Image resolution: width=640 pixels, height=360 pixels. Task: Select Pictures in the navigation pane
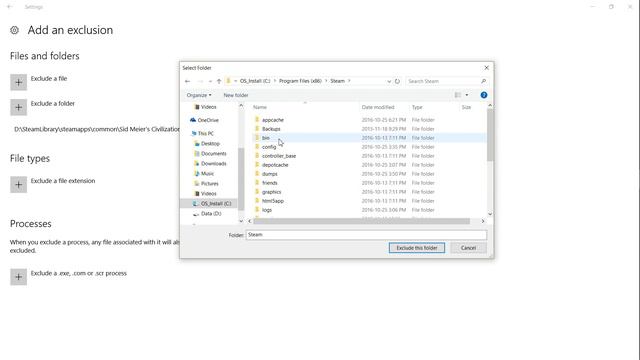[x=209, y=184]
